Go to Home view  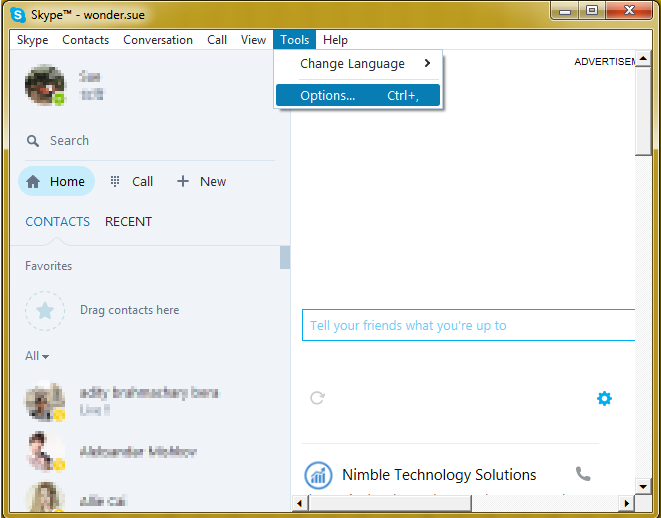pos(56,181)
